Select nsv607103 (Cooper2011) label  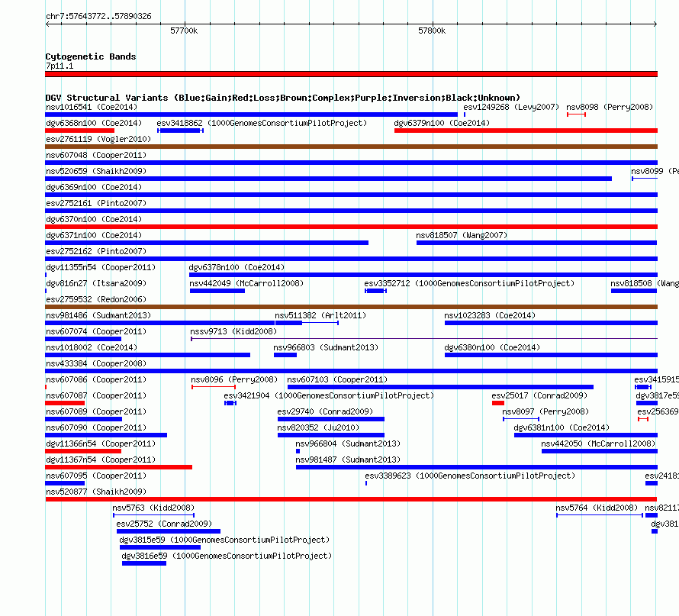[x=337, y=379]
